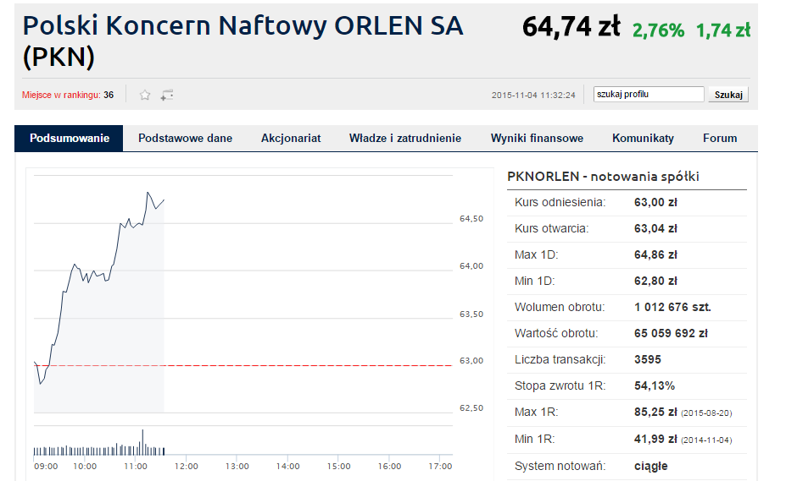Click the current price 64,74 zł
The image size is (786, 481).
[x=571, y=28]
